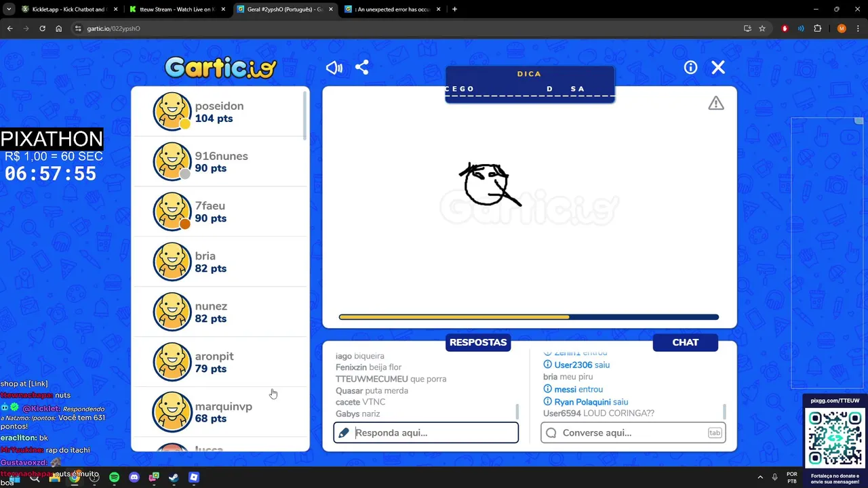Focus the 'Responda aqui...' answer field
The image size is (868, 488).
(x=426, y=432)
